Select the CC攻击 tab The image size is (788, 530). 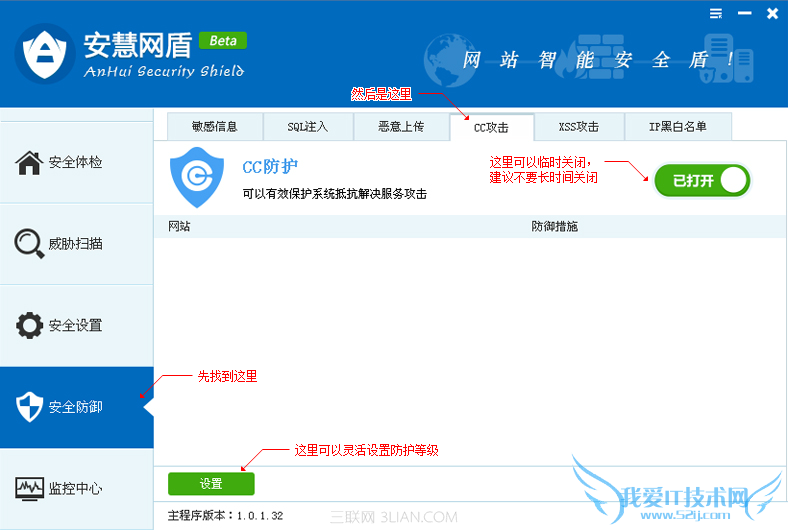491,128
